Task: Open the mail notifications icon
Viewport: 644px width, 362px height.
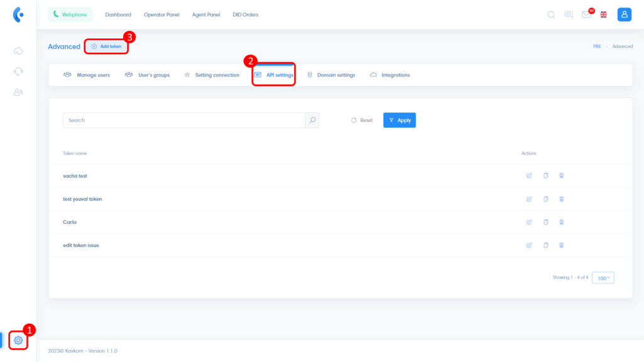Action: coord(586,14)
